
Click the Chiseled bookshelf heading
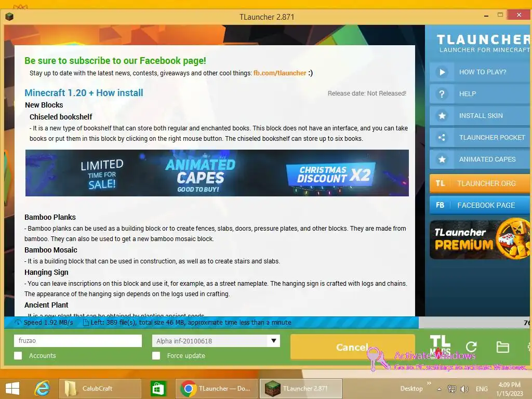(x=61, y=117)
